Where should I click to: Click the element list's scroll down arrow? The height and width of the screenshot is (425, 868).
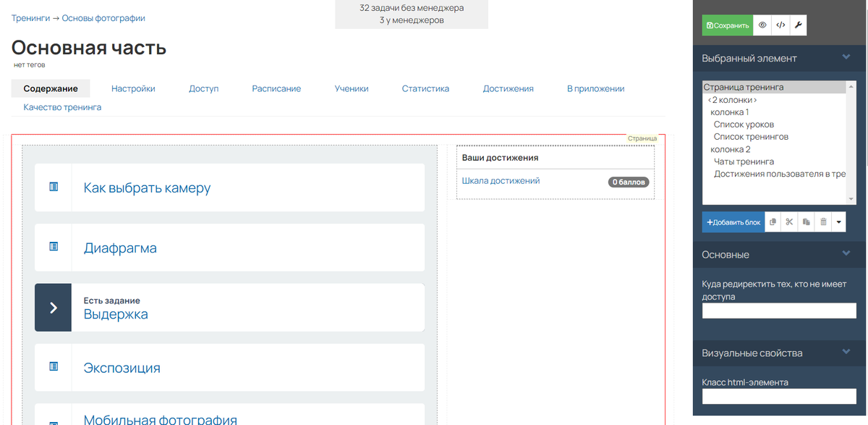coord(851,198)
